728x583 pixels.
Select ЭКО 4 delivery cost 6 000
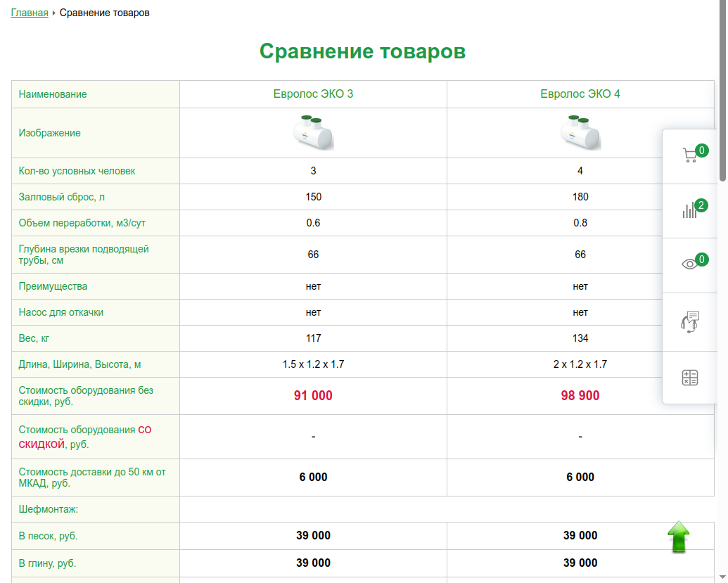[x=580, y=478]
